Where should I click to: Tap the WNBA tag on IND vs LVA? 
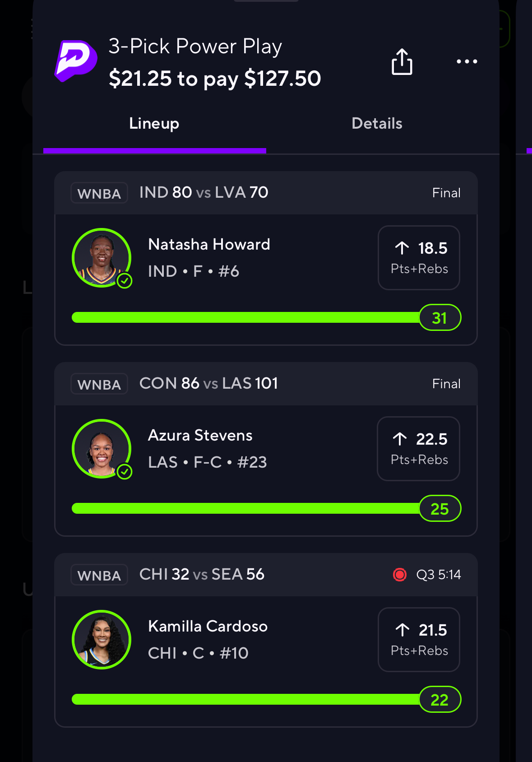(99, 193)
